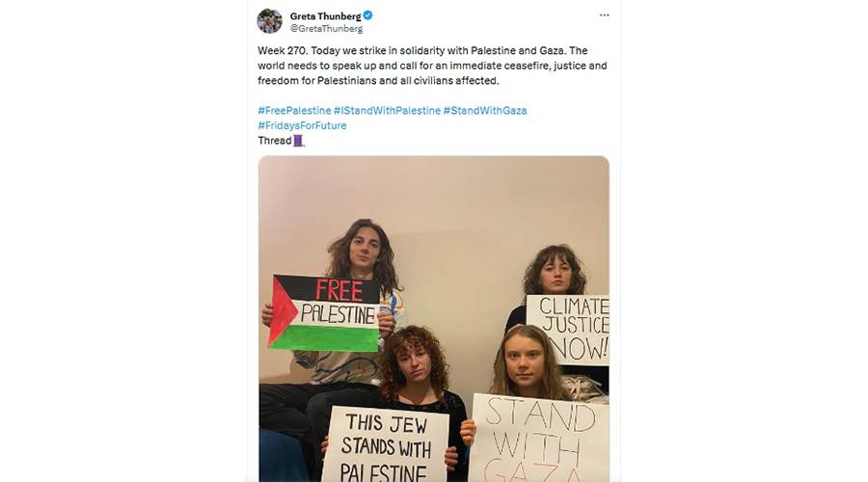868x482 pixels.
Task: Follow the #FreePalestine hashtag
Action: [294, 111]
